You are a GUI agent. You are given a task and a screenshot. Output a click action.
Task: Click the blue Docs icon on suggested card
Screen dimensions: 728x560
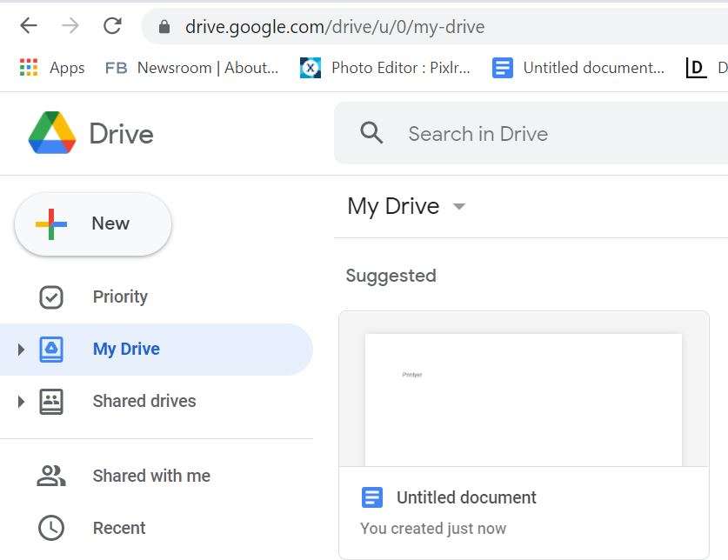coord(372,497)
